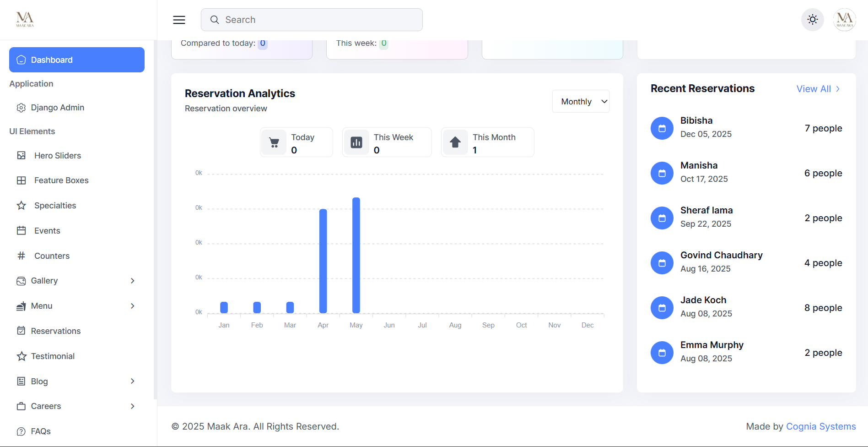Select the Counters hashtag icon
The image size is (868, 447).
21,256
